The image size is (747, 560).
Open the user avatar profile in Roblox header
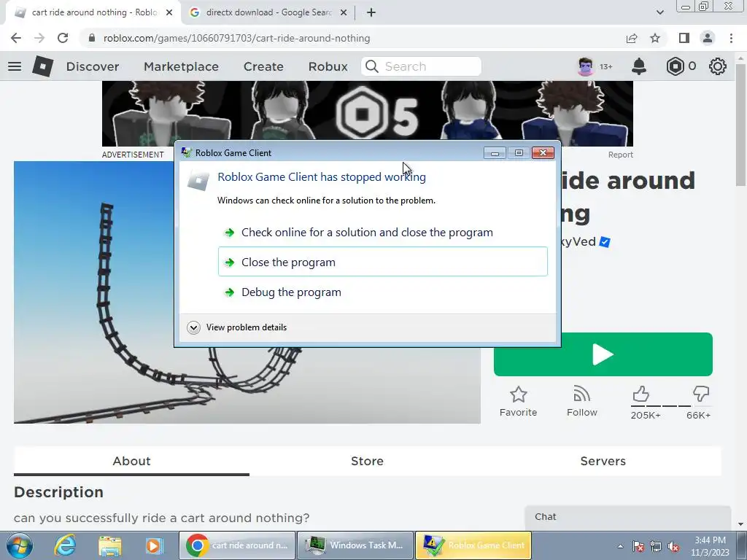coord(586,66)
